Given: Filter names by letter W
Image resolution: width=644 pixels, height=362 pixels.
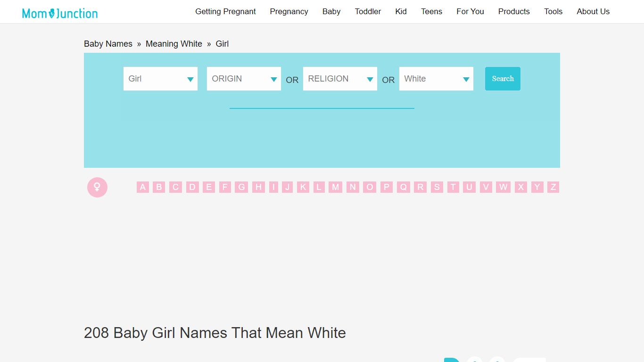Looking at the screenshot, I should tap(504, 187).
